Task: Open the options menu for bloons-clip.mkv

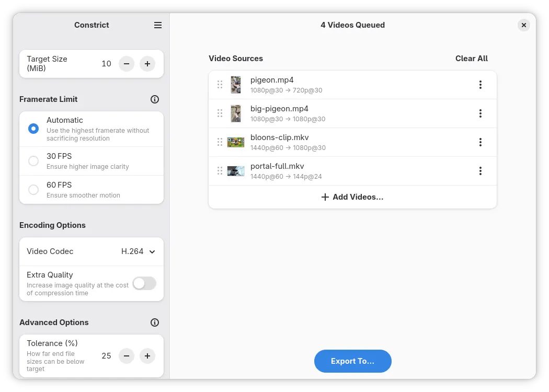Action: tap(480, 142)
